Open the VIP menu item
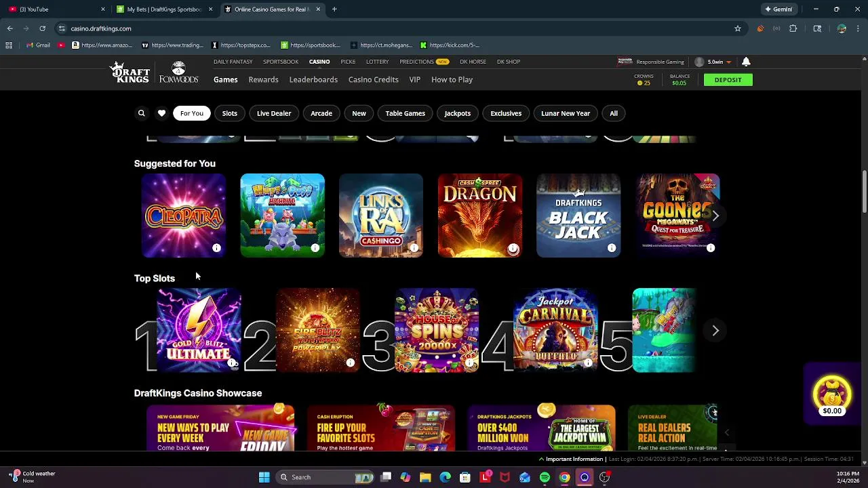 click(x=414, y=80)
